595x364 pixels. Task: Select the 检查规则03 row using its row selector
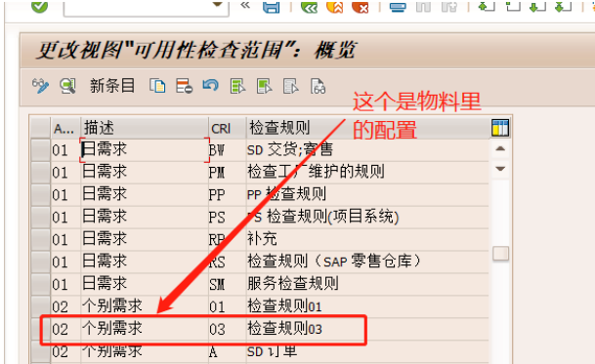tap(40, 329)
